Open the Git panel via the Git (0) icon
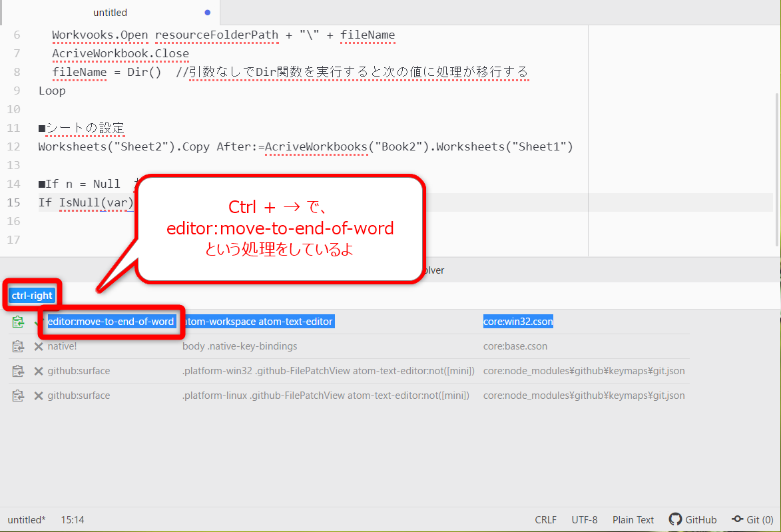 (753, 519)
